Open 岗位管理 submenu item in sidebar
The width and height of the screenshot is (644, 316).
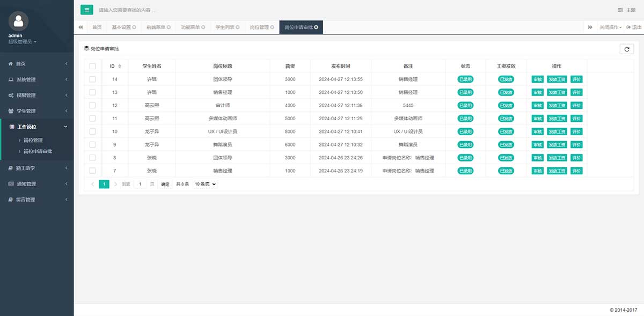(33, 140)
